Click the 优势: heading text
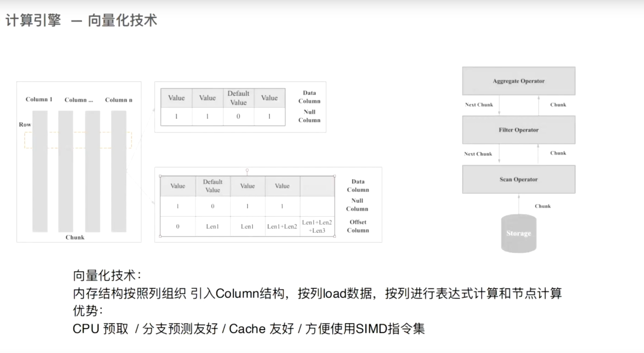Viewport: 644px width, 353px height. pyautogui.click(x=88, y=311)
